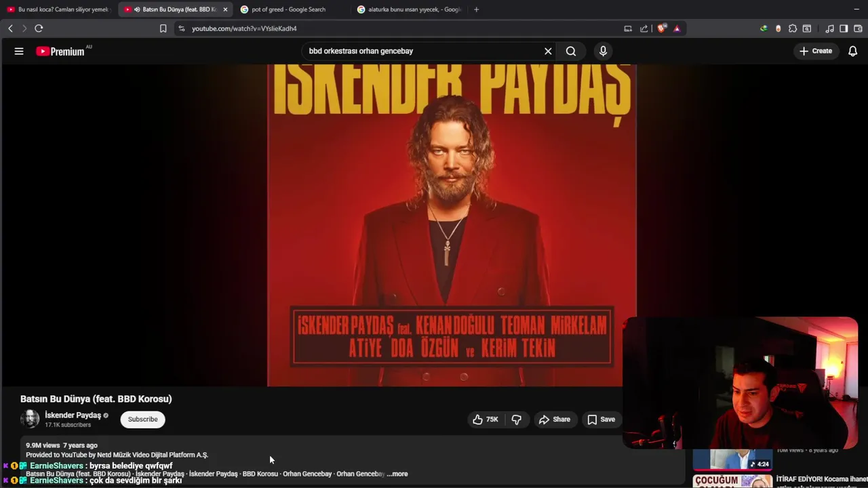Viewport: 868px width, 488px height.
Task: Dislike the video with thumbs down
Action: [x=517, y=420]
